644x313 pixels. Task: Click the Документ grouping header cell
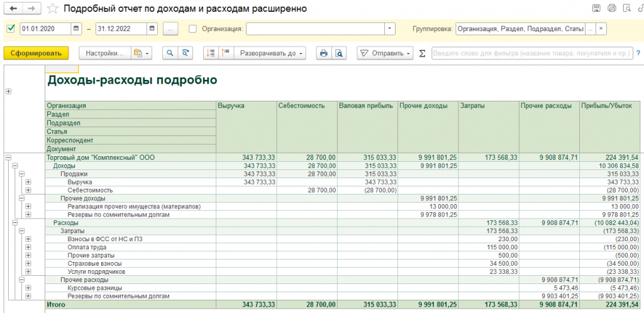pyautogui.click(x=131, y=149)
